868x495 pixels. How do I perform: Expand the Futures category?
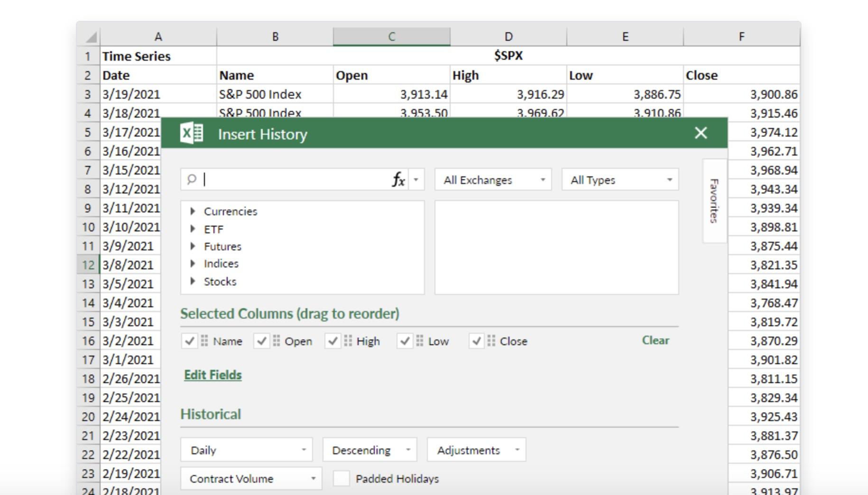(193, 246)
